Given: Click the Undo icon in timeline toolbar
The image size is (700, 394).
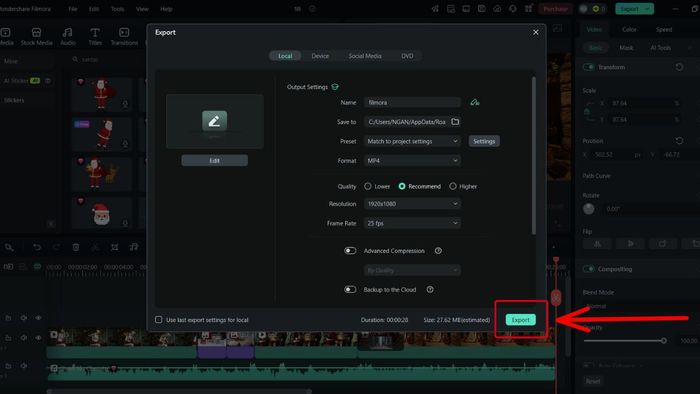Looking at the screenshot, I should pos(37,247).
